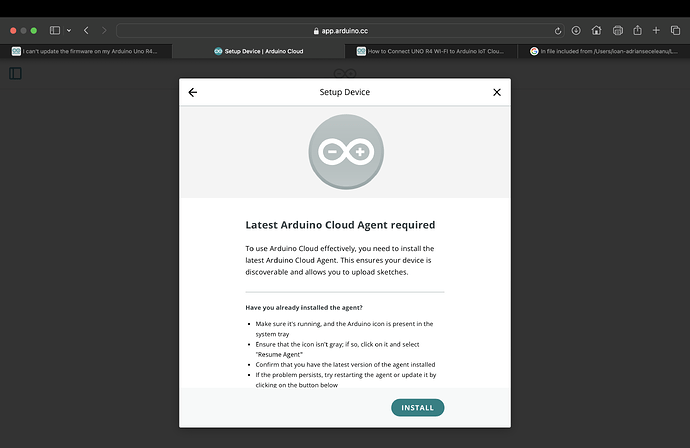Open a new tab with plus icon
This screenshot has height=448, width=690.
(656, 30)
